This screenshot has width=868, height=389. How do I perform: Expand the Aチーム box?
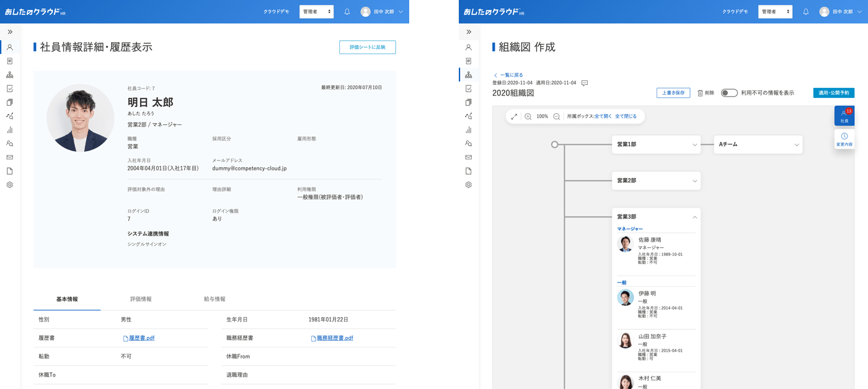point(797,145)
